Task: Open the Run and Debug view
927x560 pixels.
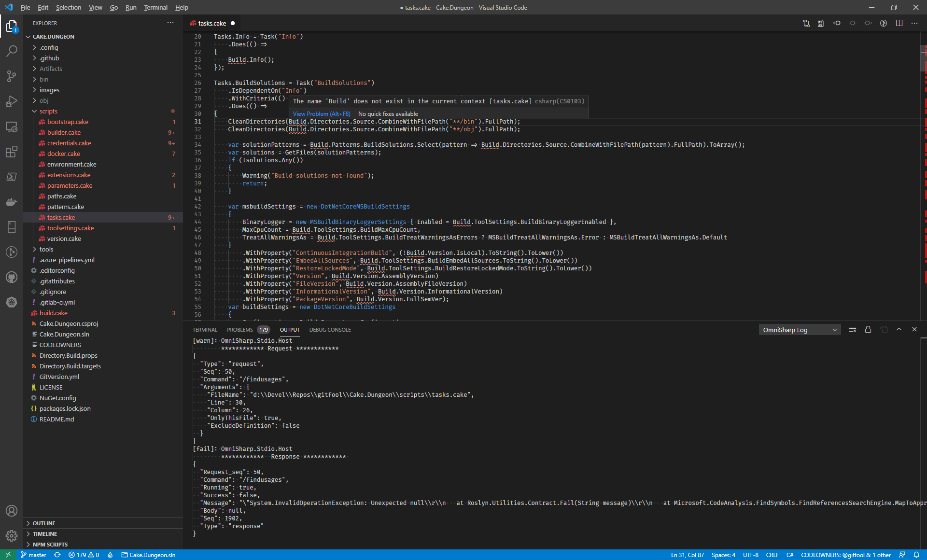Action: click(x=12, y=101)
